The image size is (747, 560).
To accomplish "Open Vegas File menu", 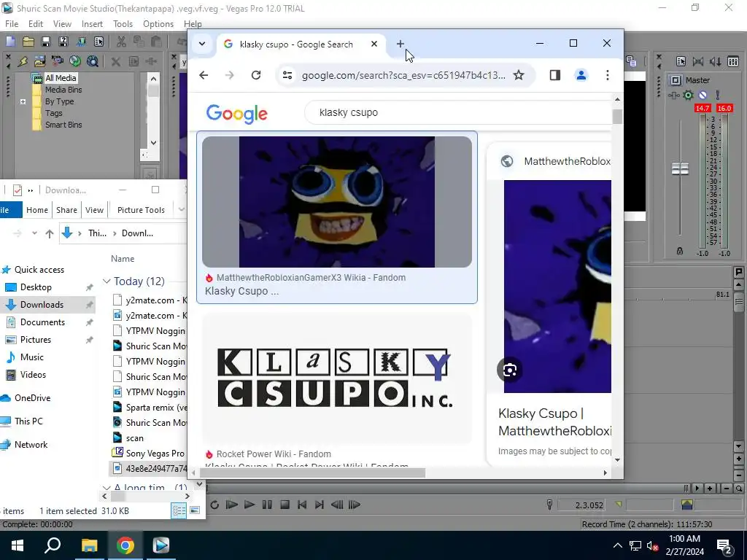I will [12, 24].
